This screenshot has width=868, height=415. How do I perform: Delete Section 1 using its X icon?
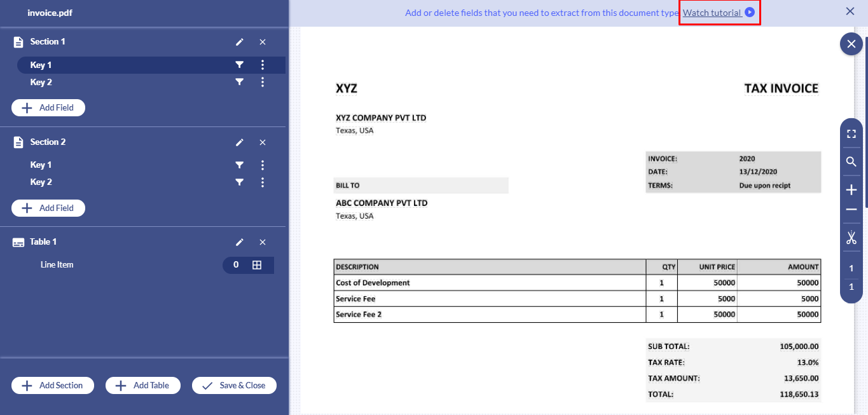[263, 42]
